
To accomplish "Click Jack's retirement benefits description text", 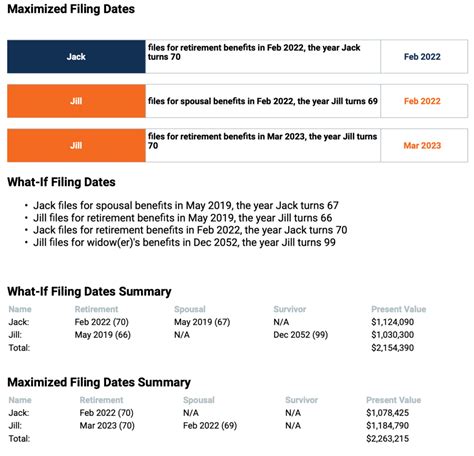I will click(254, 52).
